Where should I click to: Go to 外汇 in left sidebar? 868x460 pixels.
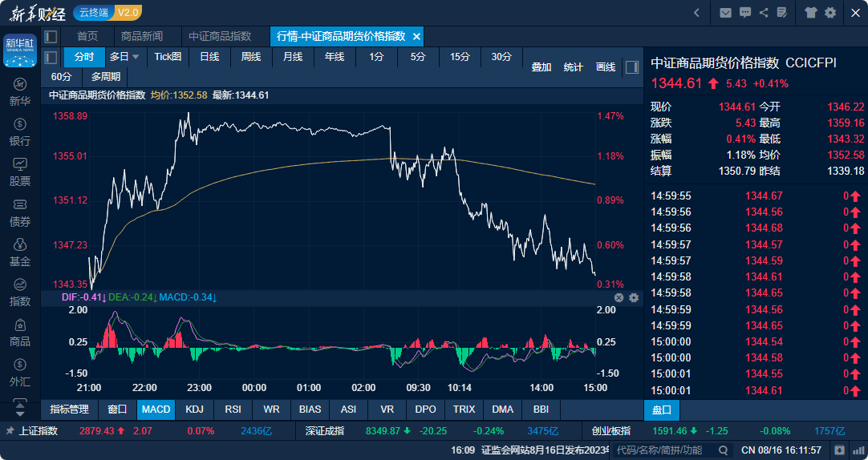point(20,372)
